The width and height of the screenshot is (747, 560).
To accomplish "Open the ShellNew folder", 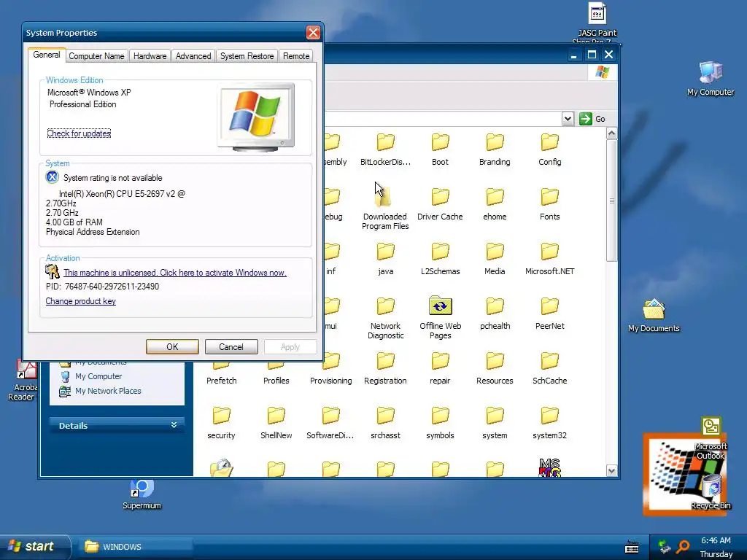I will (x=276, y=424).
